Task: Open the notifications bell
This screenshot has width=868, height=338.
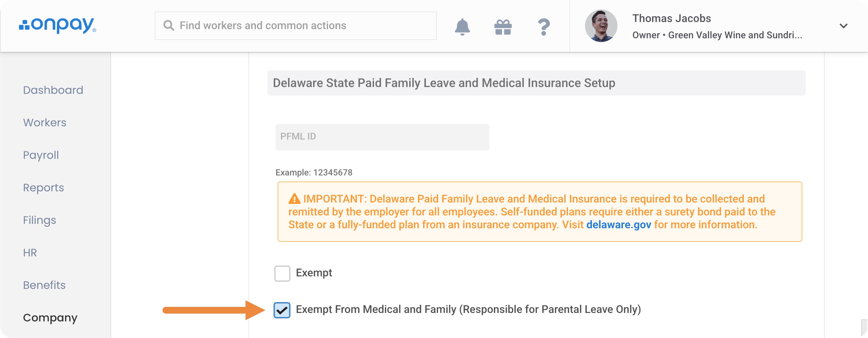Action: tap(462, 27)
